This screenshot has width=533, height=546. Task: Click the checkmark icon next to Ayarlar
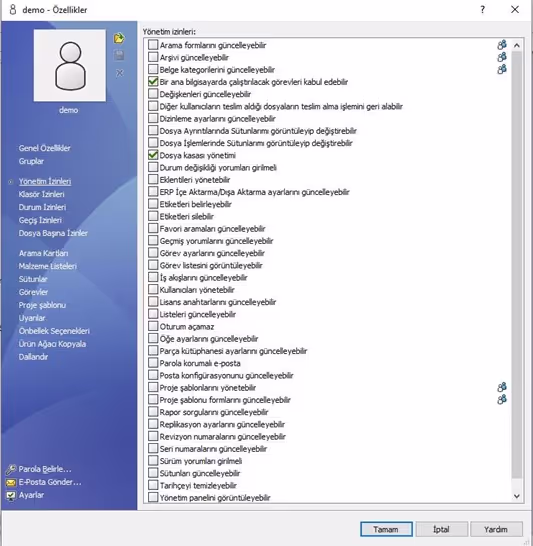(x=11, y=495)
